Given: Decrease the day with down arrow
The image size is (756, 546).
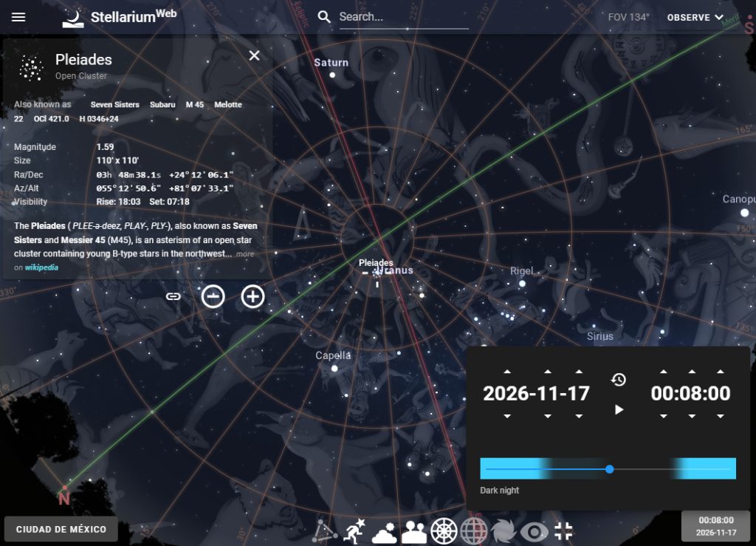Looking at the screenshot, I should click(x=579, y=416).
